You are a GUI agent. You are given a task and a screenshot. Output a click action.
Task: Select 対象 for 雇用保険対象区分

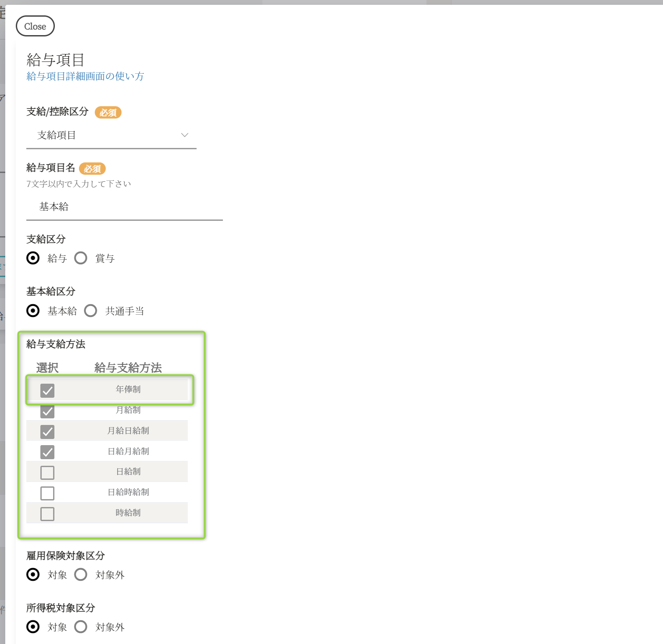pyautogui.click(x=33, y=574)
